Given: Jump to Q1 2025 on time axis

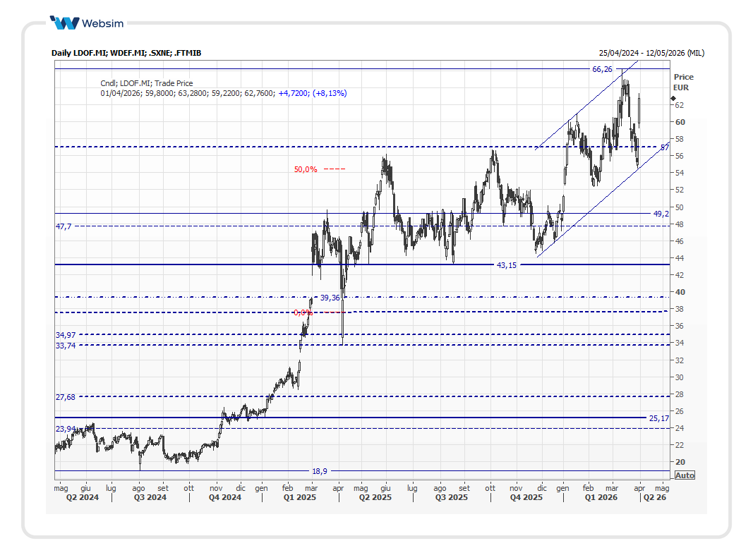Looking at the screenshot, I should point(299,498).
